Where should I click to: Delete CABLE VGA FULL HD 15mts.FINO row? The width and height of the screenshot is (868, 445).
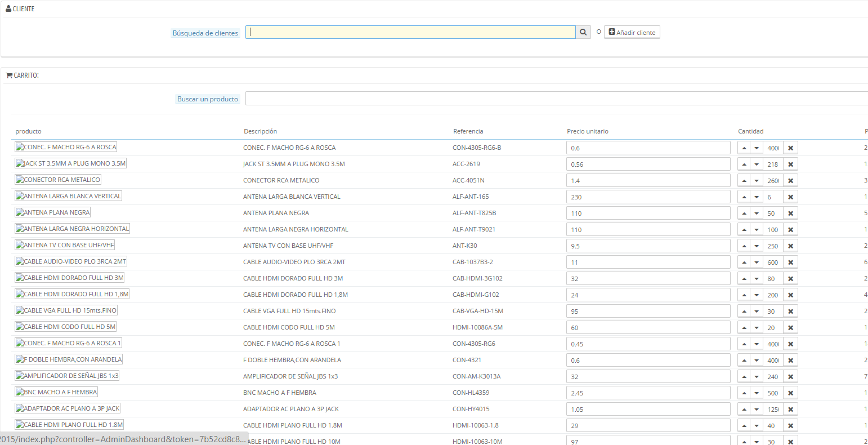790,311
